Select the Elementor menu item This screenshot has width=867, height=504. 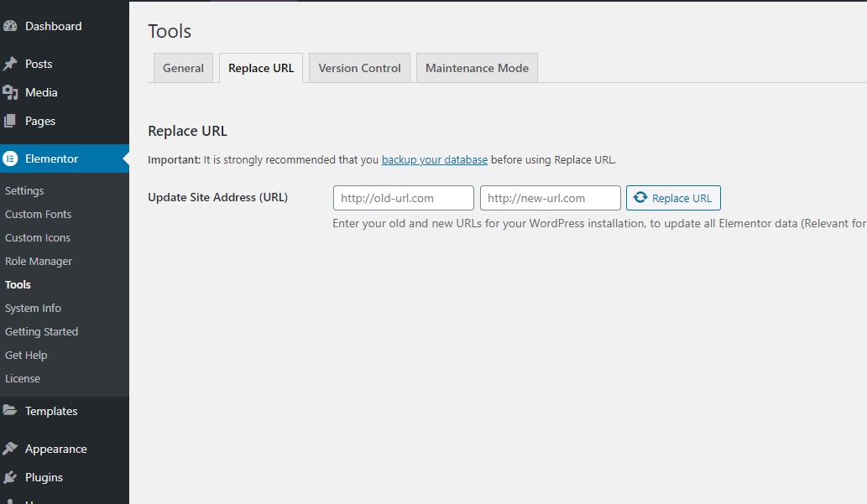click(64, 158)
